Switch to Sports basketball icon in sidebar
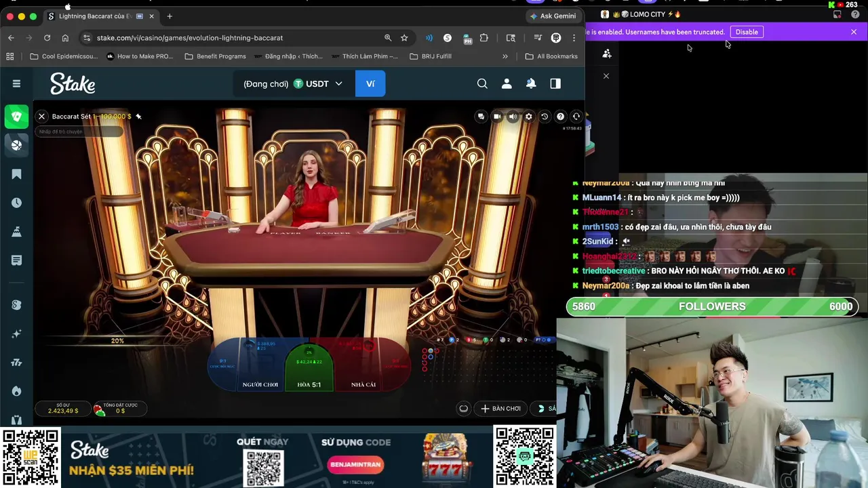 (16, 144)
